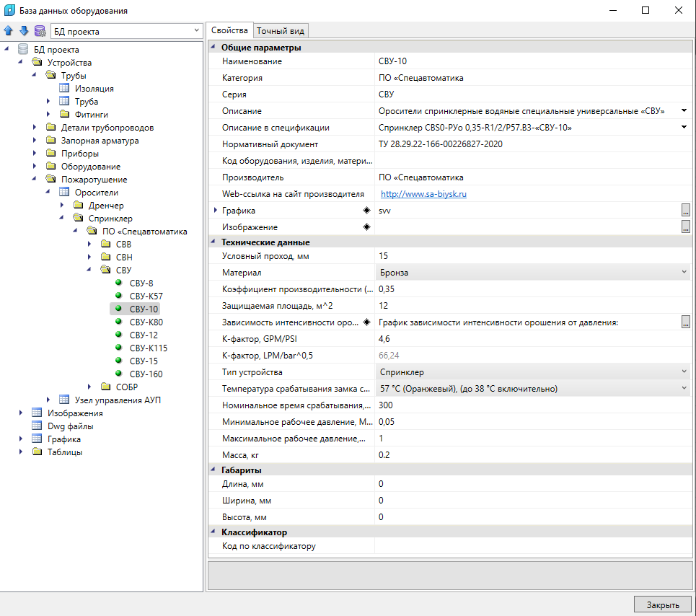
Task: Select the green СВУ-К57 item icon
Action: point(118,295)
